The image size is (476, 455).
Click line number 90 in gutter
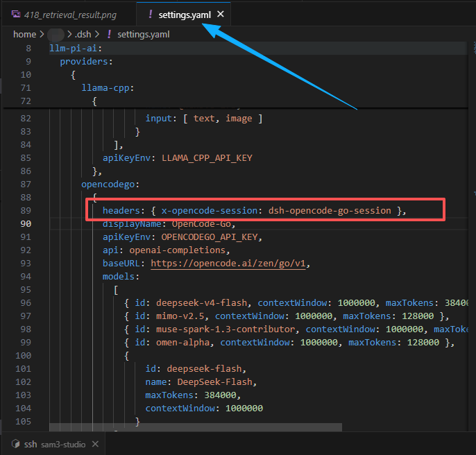[26, 224]
